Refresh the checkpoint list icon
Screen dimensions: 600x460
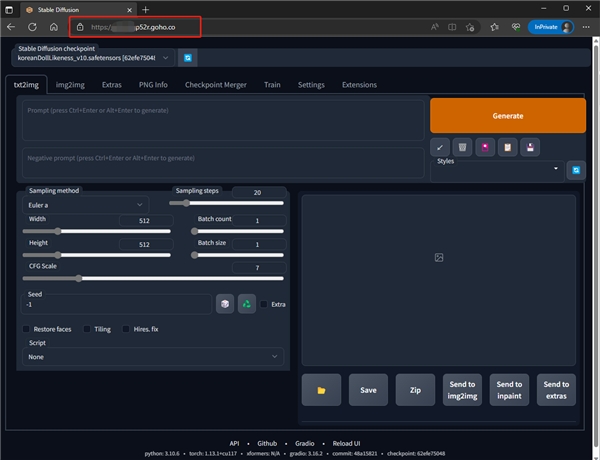(x=188, y=58)
